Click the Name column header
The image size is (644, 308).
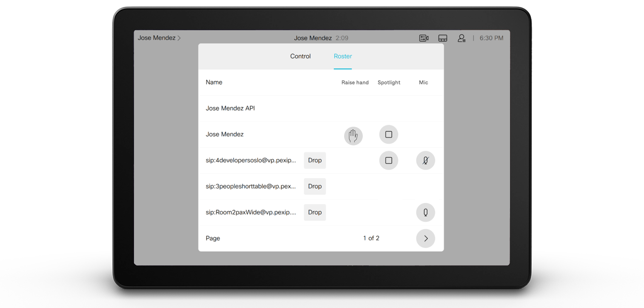click(x=214, y=82)
